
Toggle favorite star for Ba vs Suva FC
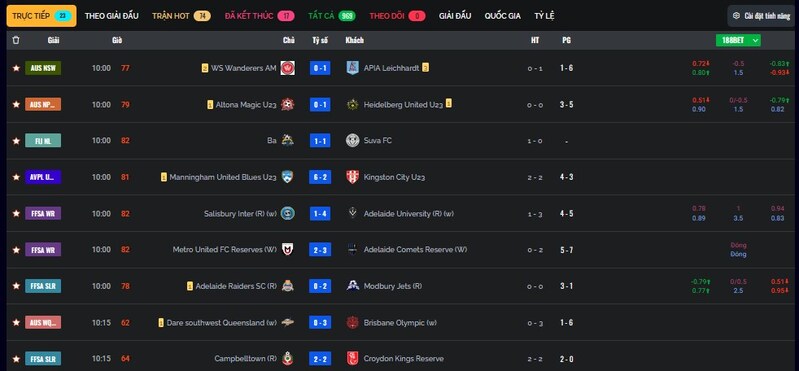(x=16, y=141)
